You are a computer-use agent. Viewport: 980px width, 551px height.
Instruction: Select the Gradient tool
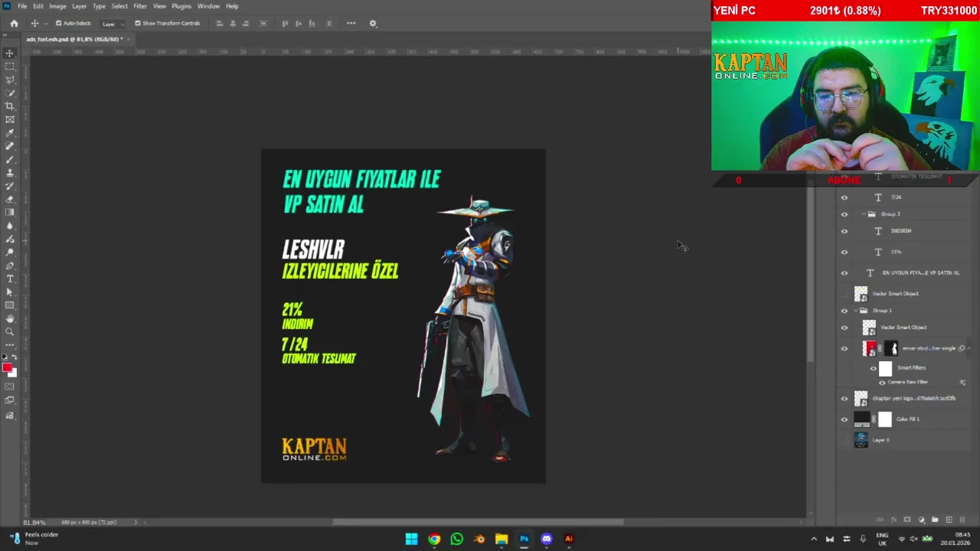[10, 212]
